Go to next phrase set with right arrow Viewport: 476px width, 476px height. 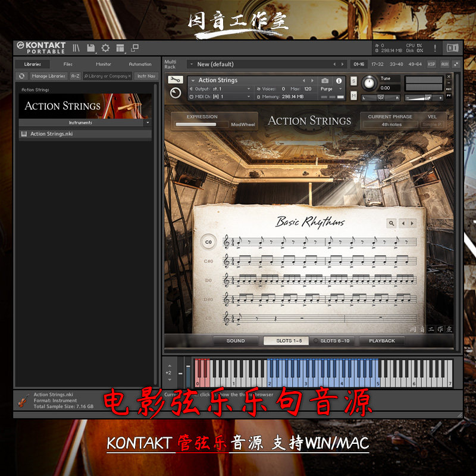(412, 224)
